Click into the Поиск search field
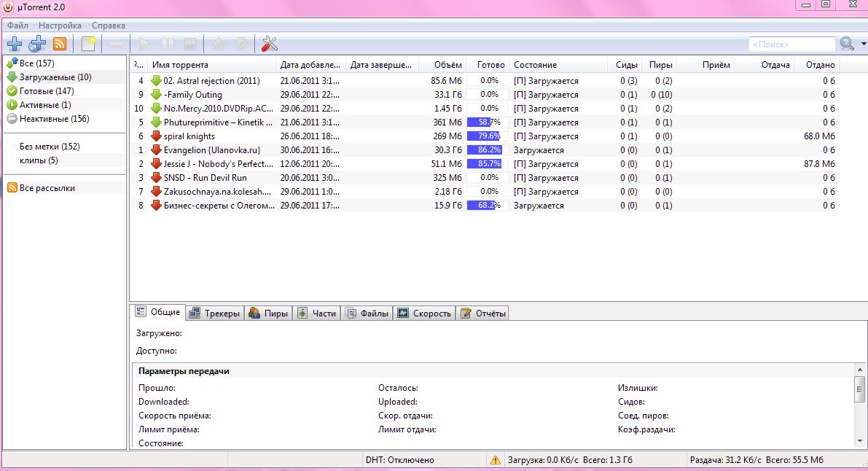The width and height of the screenshot is (868, 471). coord(791,44)
